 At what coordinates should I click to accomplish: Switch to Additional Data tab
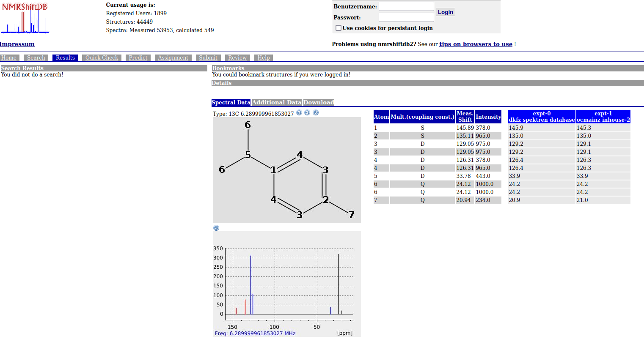click(277, 102)
